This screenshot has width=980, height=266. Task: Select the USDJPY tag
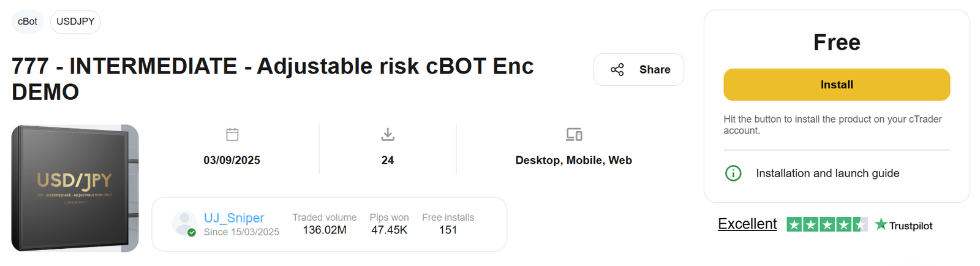click(x=75, y=21)
